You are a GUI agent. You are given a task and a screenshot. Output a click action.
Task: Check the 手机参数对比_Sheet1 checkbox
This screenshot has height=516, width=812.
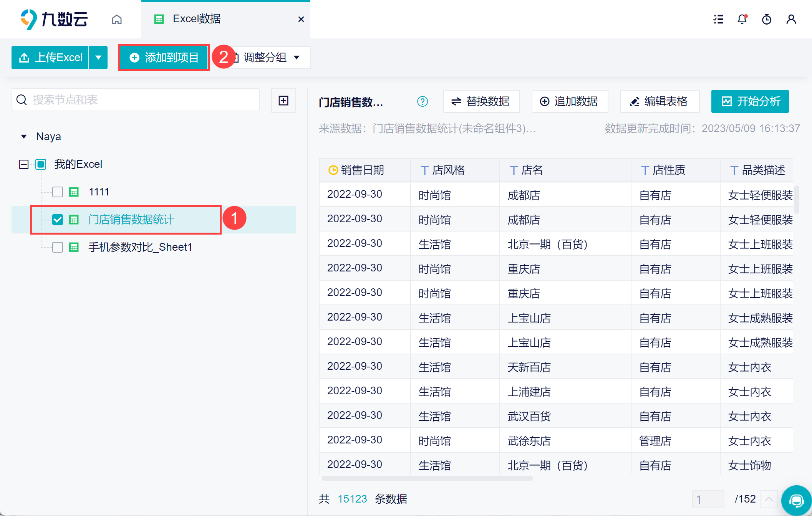click(58, 247)
